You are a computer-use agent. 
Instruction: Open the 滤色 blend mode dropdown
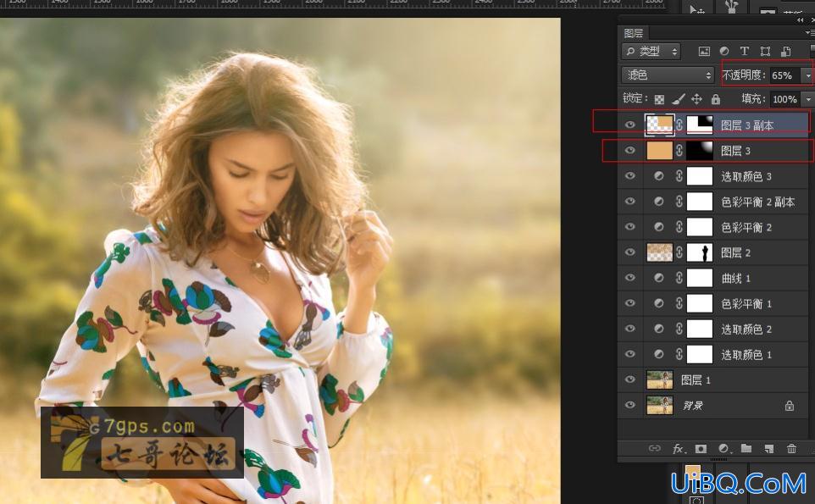(x=668, y=75)
